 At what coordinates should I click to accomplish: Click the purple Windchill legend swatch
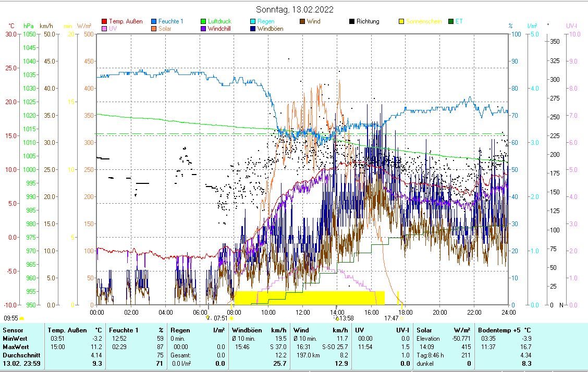[x=203, y=29]
